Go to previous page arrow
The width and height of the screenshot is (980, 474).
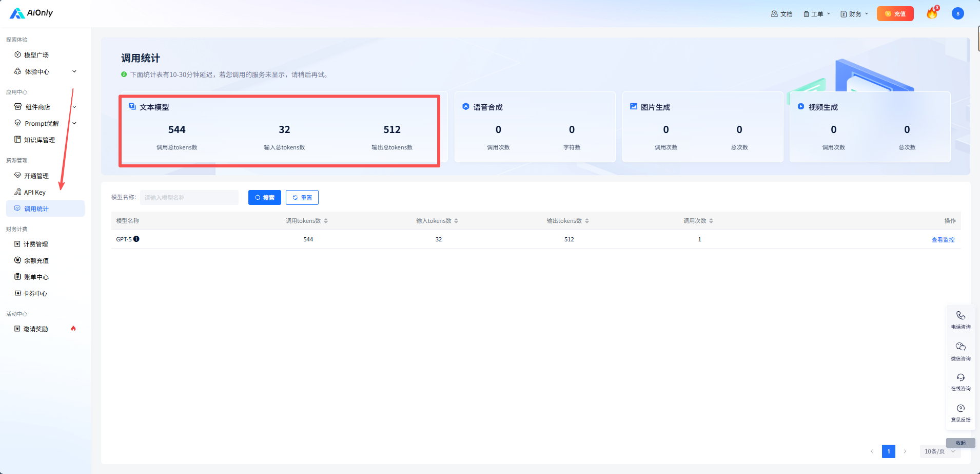pyautogui.click(x=872, y=451)
